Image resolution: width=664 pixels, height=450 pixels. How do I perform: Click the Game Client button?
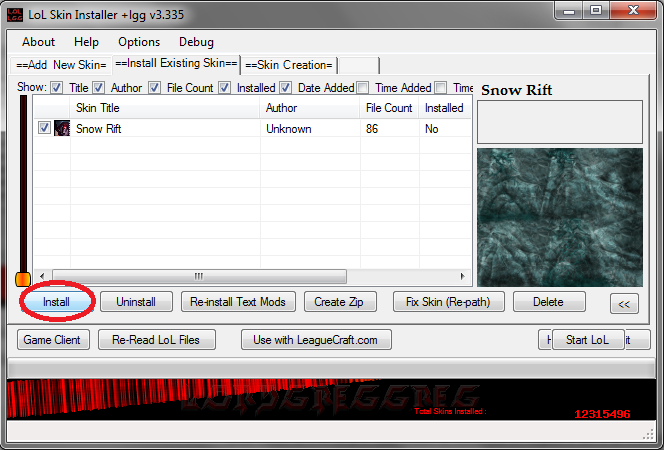(x=53, y=340)
